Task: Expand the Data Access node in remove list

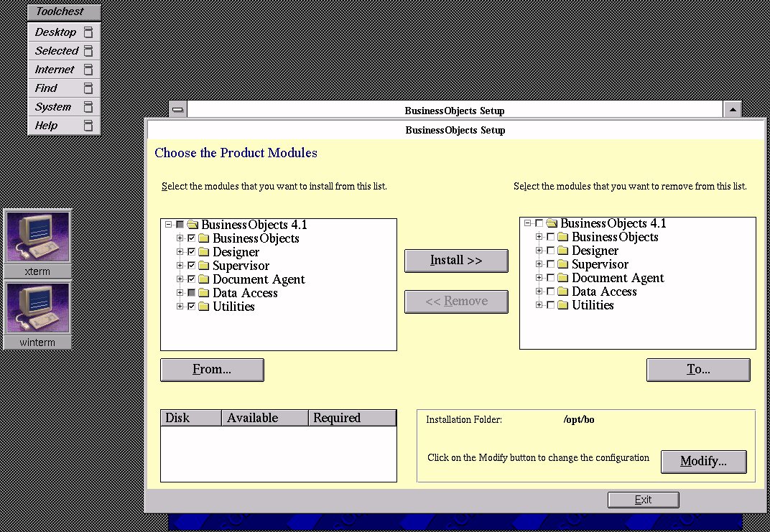Action: pyautogui.click(x=539, y=291)
